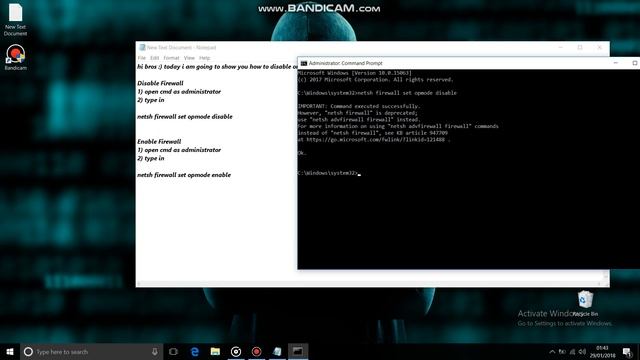Click the go.microsoft.com URL in Command Prompt
The image size is (640, 360).
376,140
